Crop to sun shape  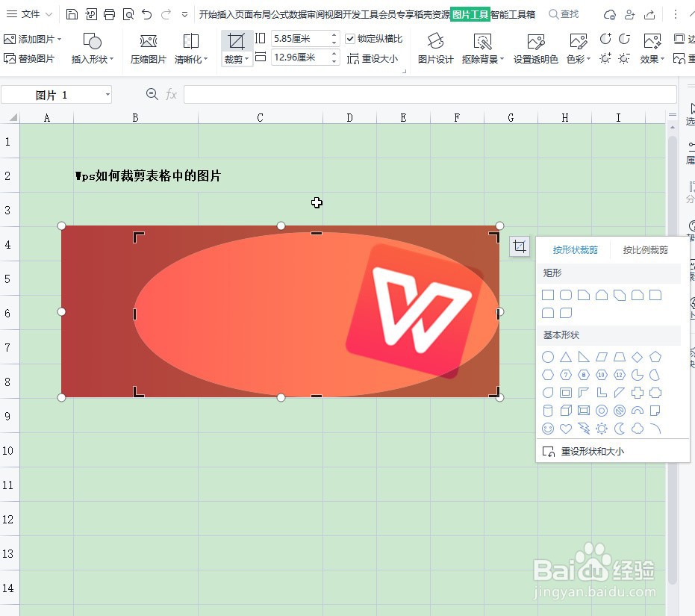coord(602,429)
